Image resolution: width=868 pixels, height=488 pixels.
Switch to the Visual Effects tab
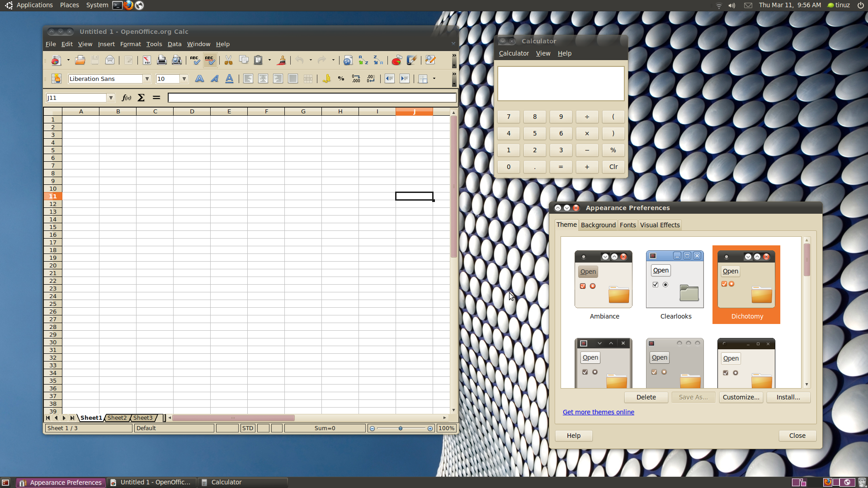(660, 225)
